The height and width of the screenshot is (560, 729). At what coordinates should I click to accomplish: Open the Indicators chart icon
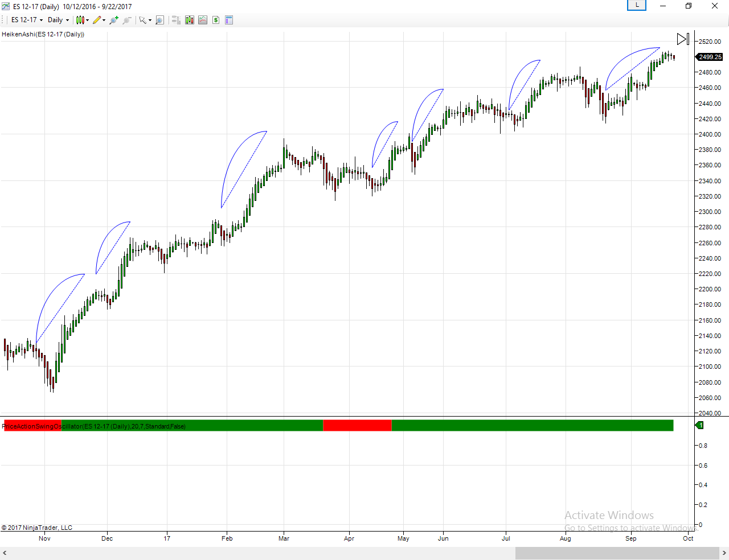[x=203, y=20]
